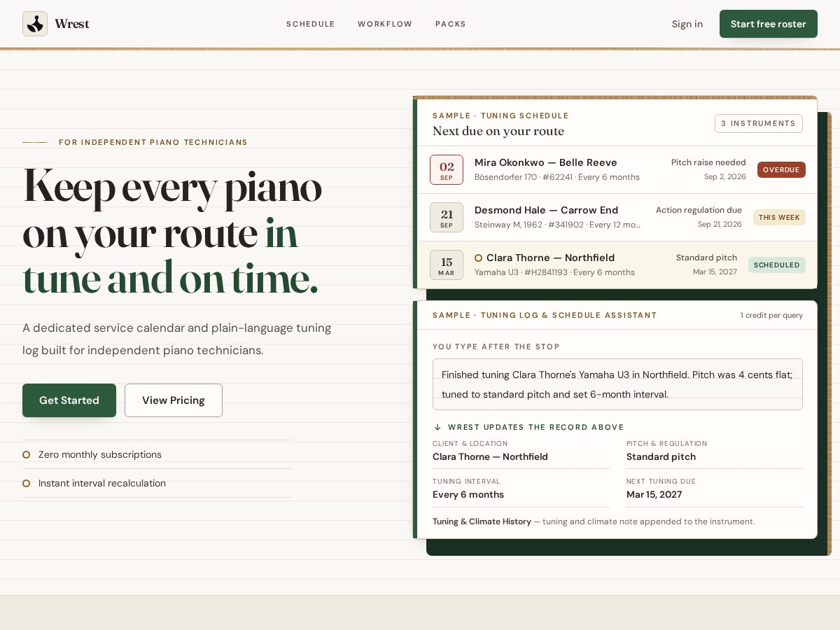Image resolution: width=840 pixels, height=630 pixels.
Task: Click the View Pricing button
Action: pyautogui.click(x=174, y=400)
